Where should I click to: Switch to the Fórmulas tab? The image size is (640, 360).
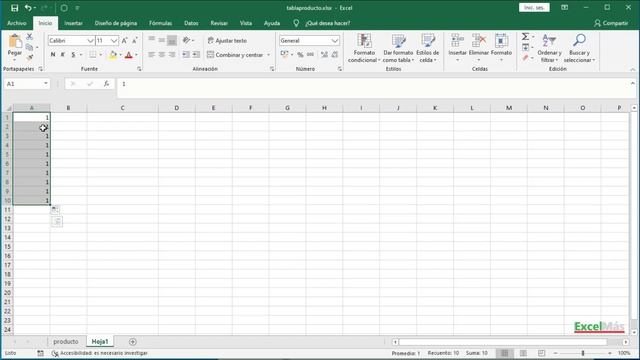160,23
